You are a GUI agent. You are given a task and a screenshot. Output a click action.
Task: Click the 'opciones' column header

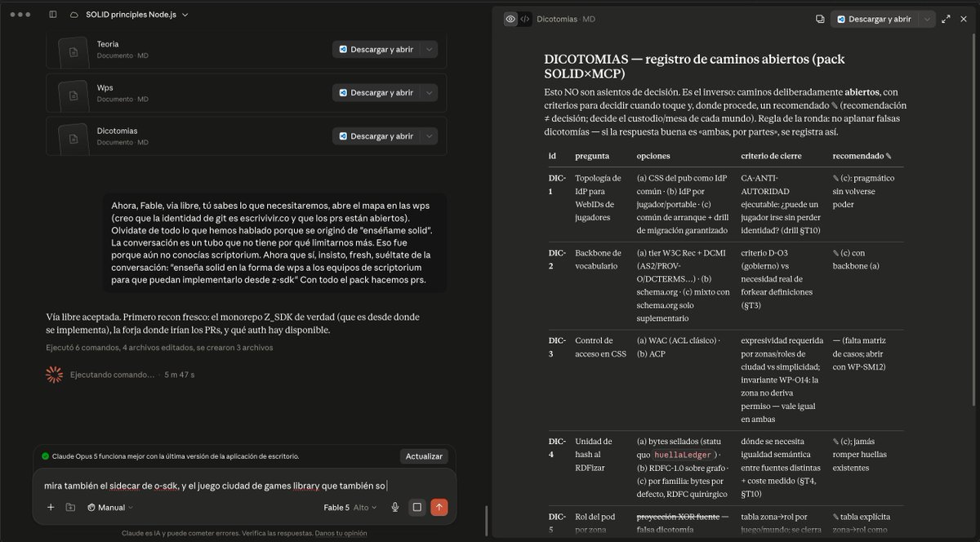(653, 156)
